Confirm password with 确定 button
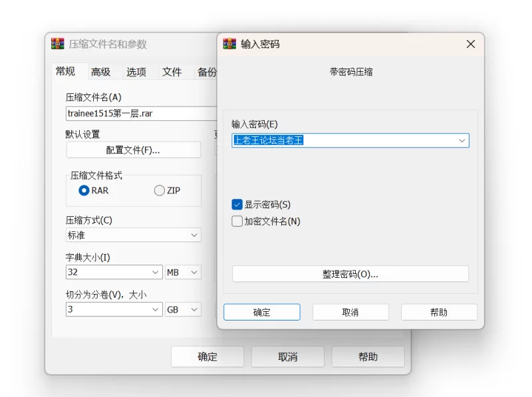Viewport: 532px width, 397px height. click(261, 313)
